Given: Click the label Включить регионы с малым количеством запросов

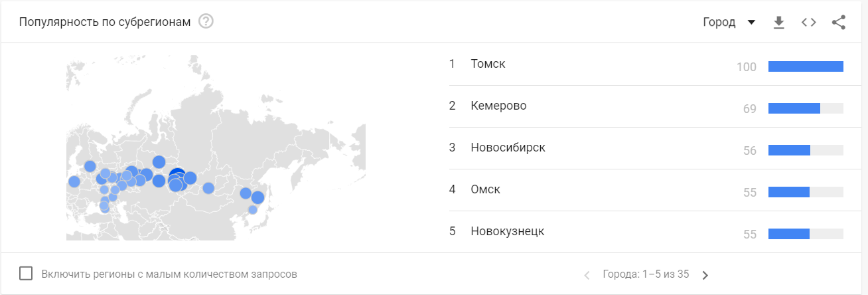Looking at the screenshot, I should tap(169, 274).
